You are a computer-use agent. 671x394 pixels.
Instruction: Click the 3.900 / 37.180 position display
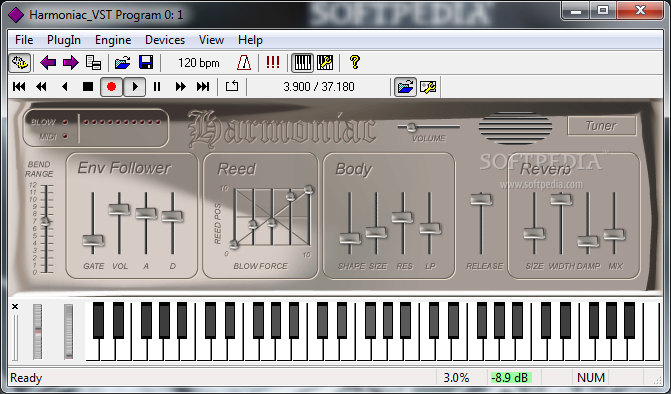pyautogui.click(x=319, y=87)
